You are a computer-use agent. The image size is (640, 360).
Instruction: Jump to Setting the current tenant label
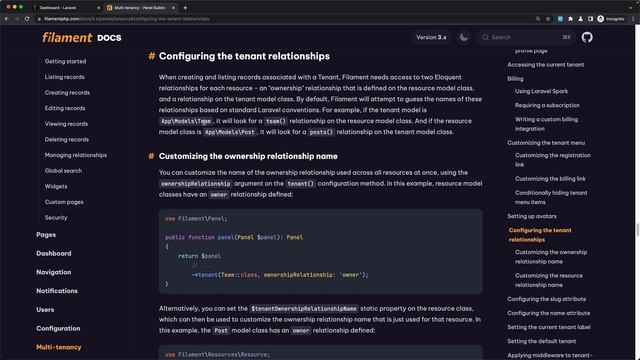[549, 327]
